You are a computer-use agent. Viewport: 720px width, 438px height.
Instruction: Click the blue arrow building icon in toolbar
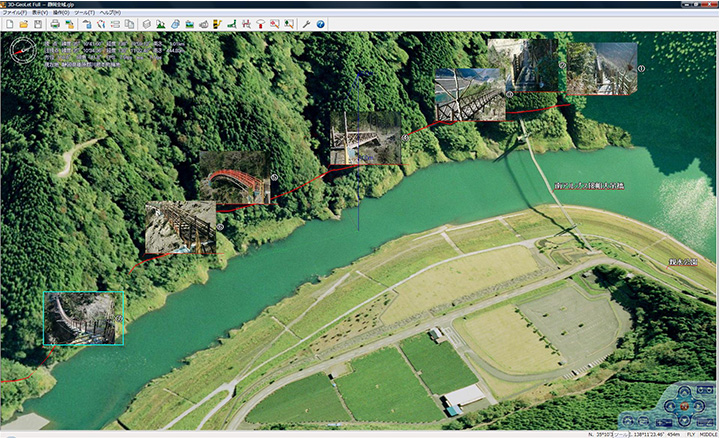point(87,24)
